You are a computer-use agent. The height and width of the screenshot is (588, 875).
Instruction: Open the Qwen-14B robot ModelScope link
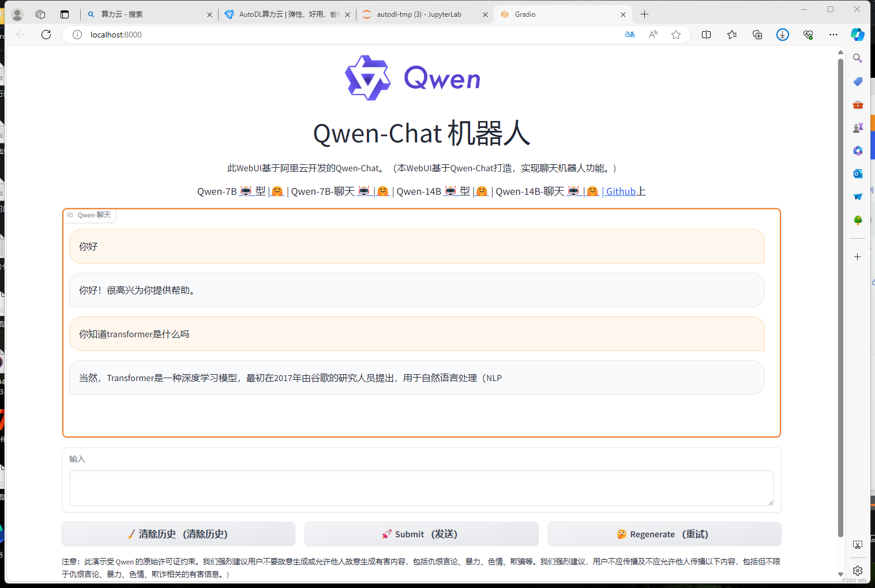[450, 191]
